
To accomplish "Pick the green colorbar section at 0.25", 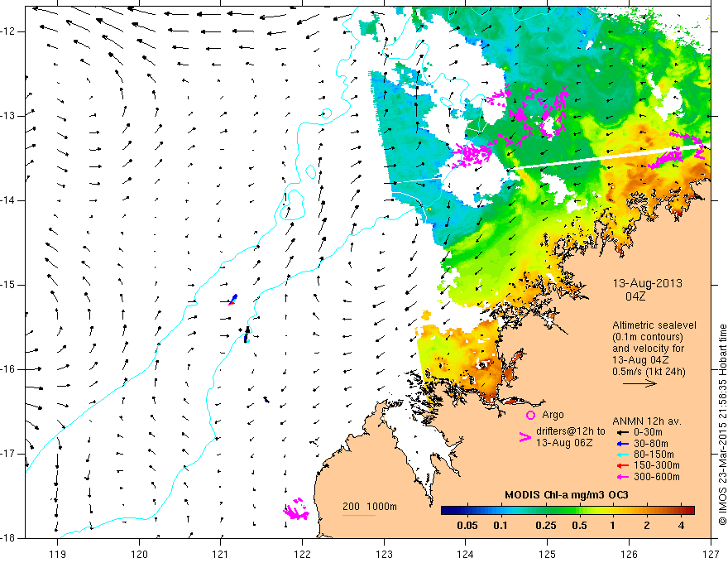I will [545, 511].
